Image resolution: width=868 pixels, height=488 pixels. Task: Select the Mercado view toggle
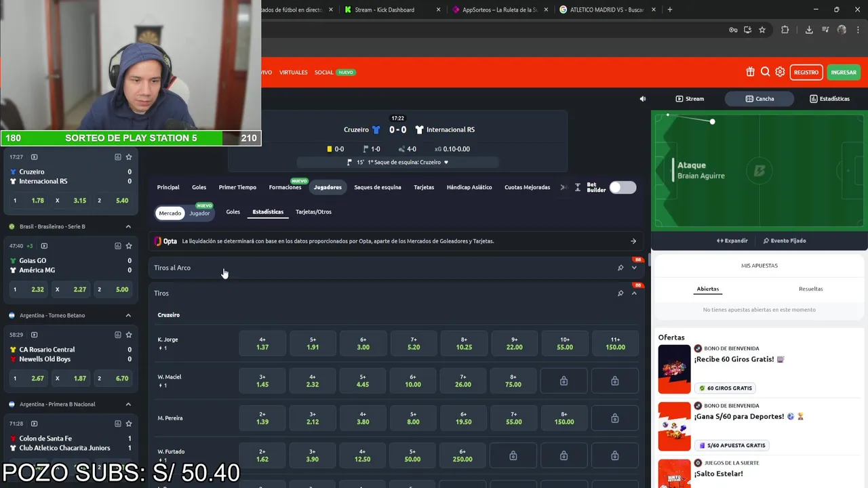tap(170, 213)
